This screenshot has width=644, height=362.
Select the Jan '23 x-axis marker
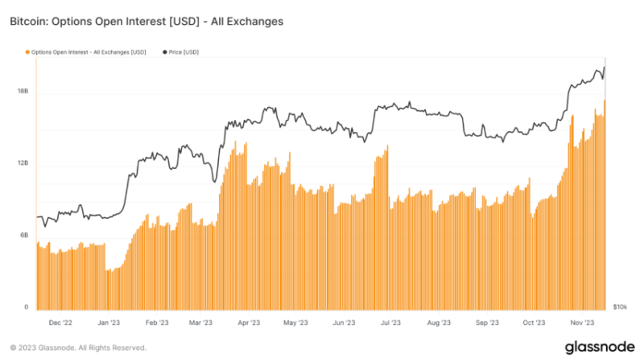[107, 323]
